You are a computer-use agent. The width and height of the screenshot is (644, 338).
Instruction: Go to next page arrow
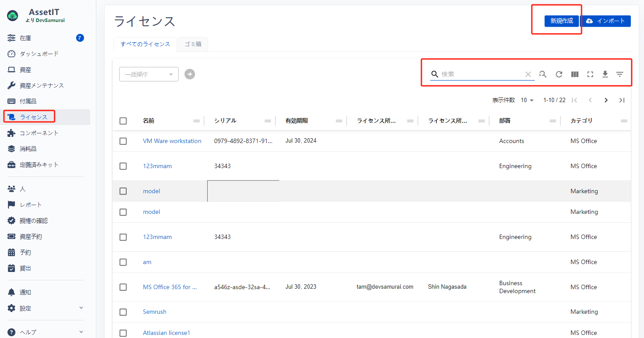pos(606,100)
